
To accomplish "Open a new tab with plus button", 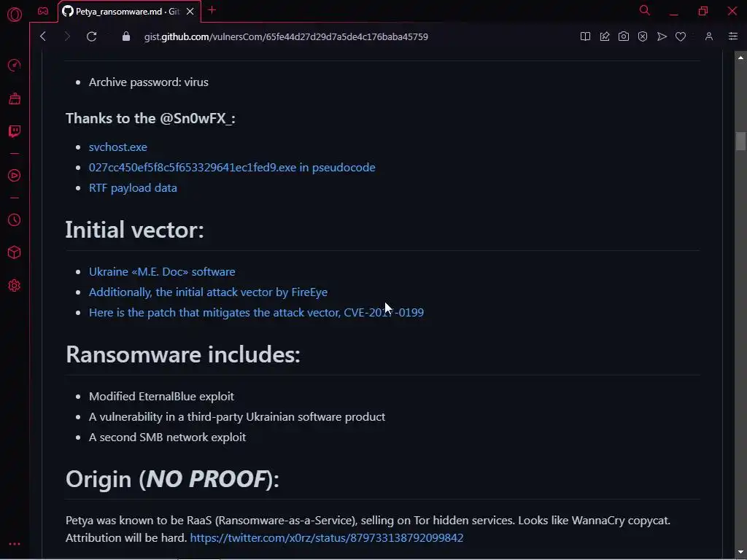I will click(212, 10).
